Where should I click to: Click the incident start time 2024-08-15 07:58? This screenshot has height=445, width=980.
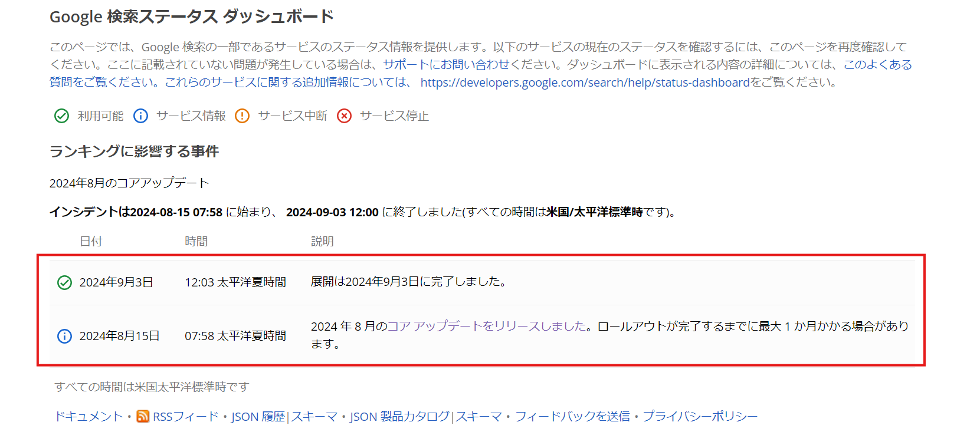pyautogui.click(x=176, y=212)
